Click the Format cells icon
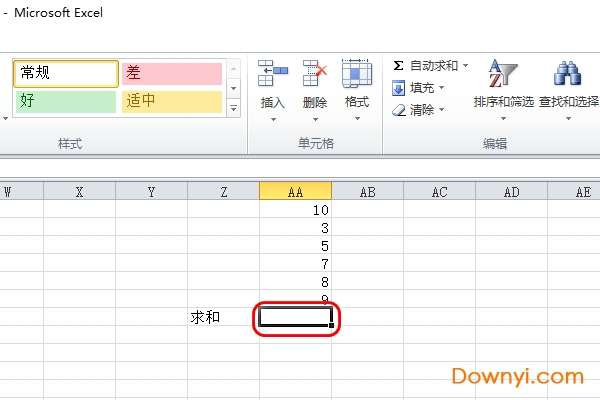This screenshot has height=400, width=600. click(357, 73)
